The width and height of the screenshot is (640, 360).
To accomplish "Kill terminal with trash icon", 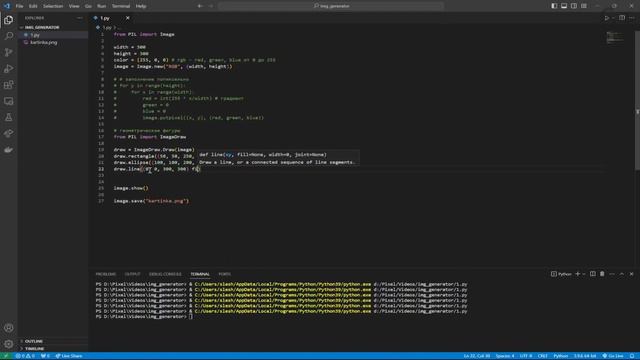I will (602, 274).
